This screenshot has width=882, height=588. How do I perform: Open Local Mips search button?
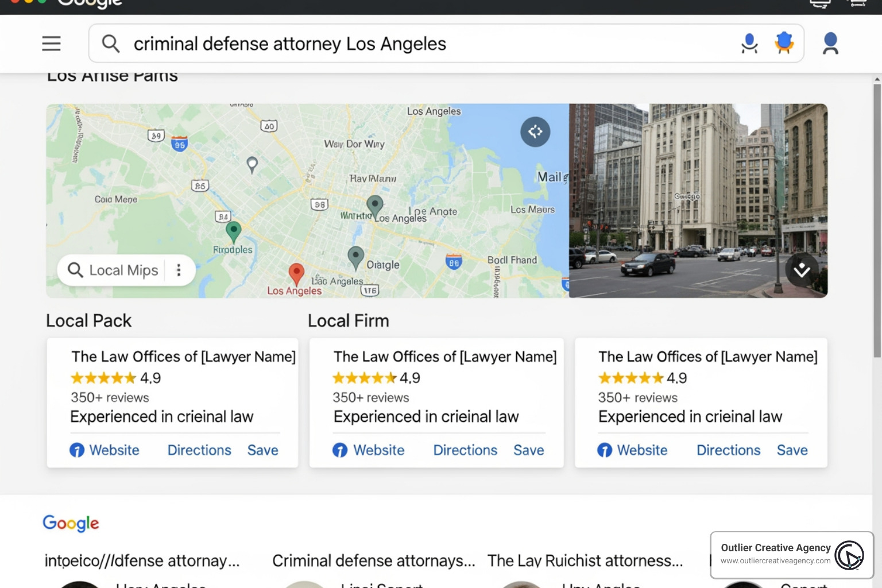(113, 270)
